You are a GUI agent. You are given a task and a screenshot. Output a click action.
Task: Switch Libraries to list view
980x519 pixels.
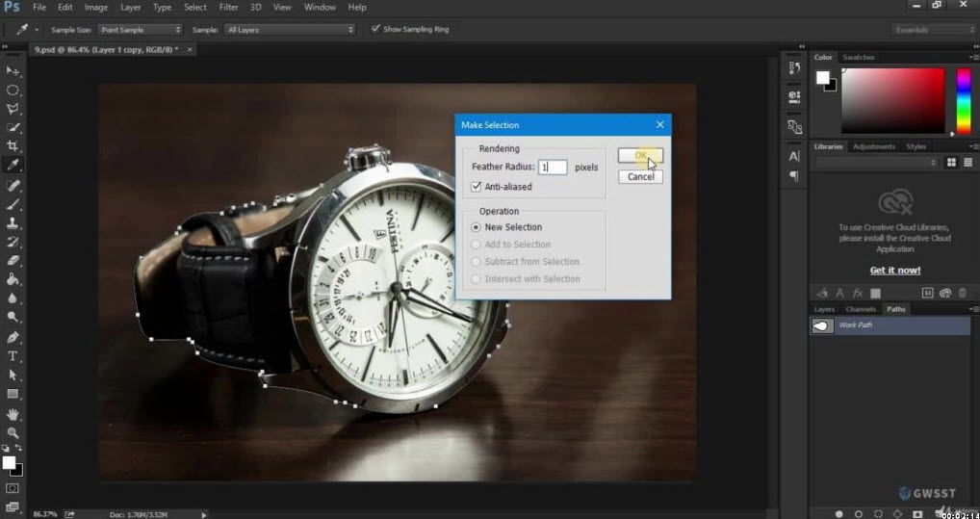pos(967,163)
